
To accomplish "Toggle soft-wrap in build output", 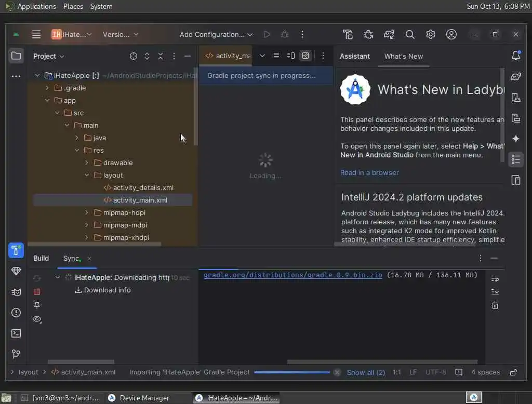I will tap(495, 278).
